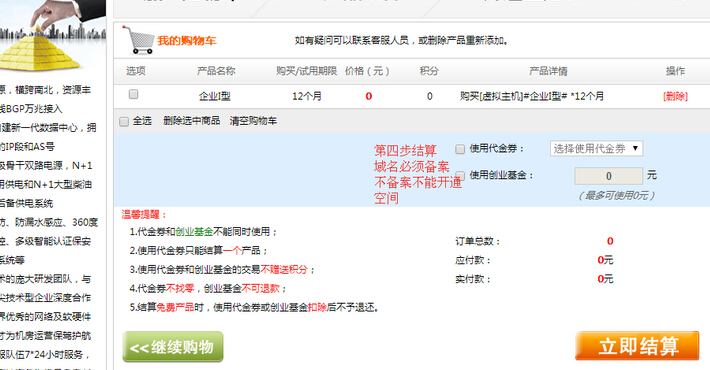Click the 产品详情 column header

tap(548, 71)
